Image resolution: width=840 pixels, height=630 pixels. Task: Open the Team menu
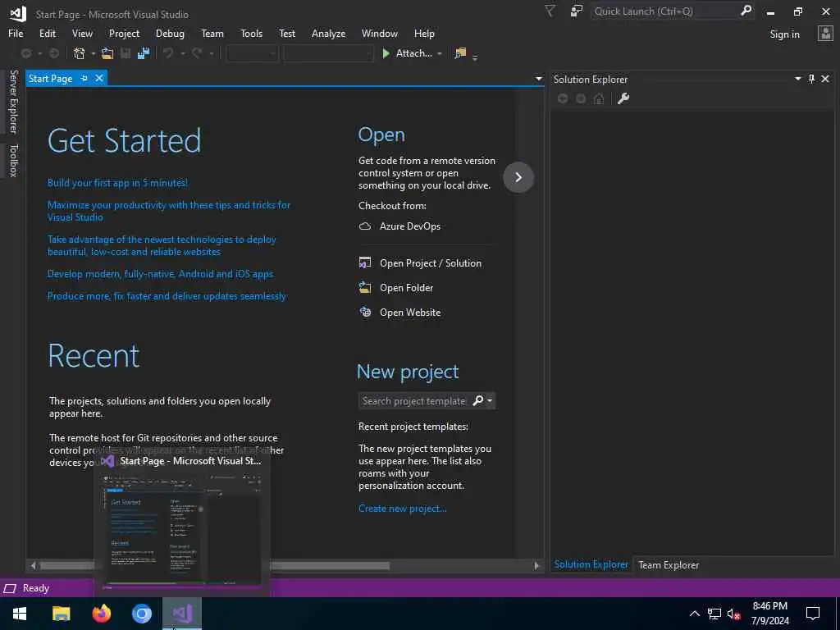pos(212,33)
